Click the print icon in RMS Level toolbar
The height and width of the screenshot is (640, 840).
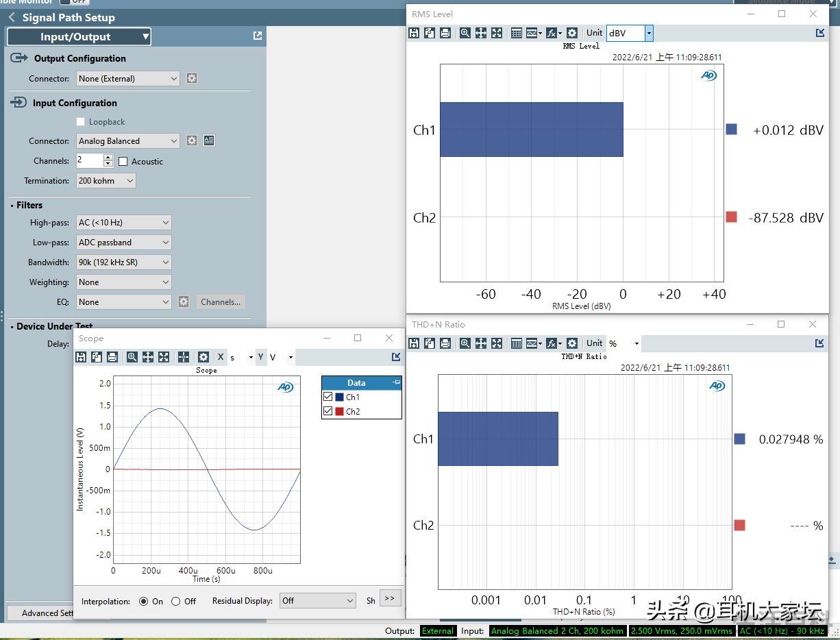445,33
